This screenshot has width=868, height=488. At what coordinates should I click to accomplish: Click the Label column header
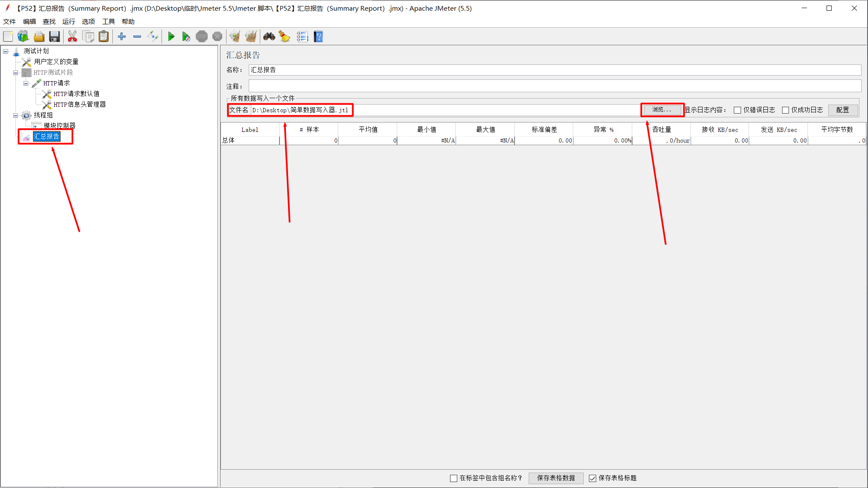250,129
